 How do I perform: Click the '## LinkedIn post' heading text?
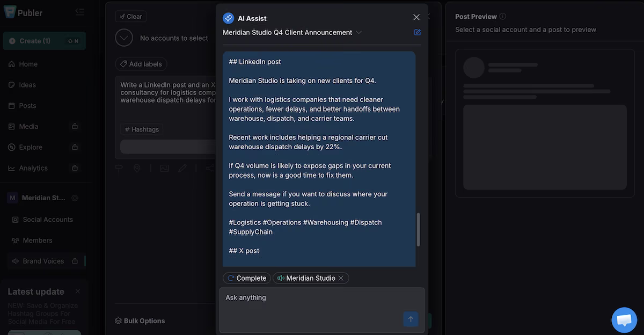click(x=255, y=62)
